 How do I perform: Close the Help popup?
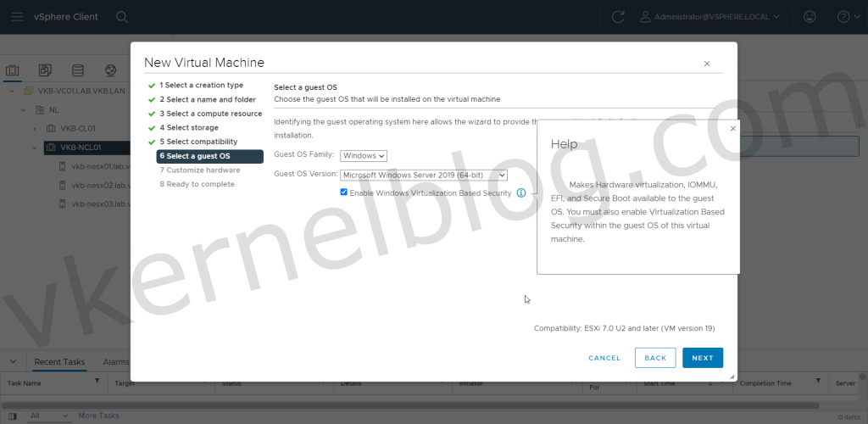pyautogui.click(x=733, y=128)
